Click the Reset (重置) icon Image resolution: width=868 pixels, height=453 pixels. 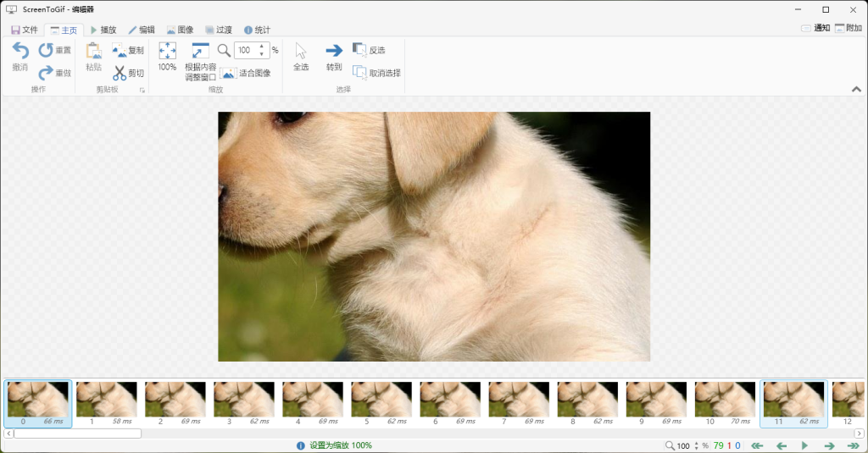[x=46, y=51]
